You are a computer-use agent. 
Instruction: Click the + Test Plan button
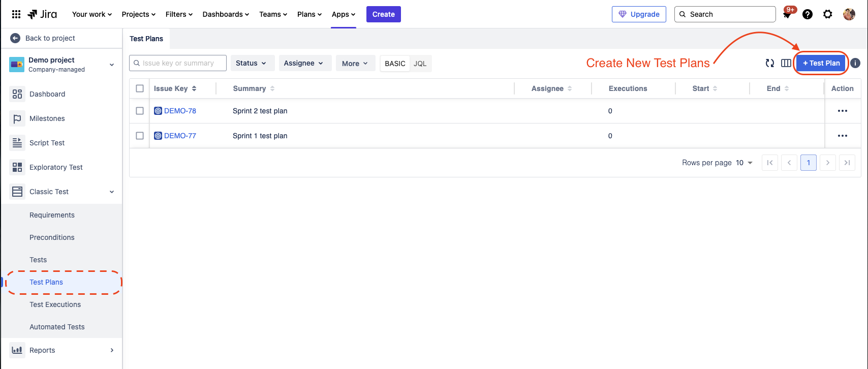click(x=821, y=63)
